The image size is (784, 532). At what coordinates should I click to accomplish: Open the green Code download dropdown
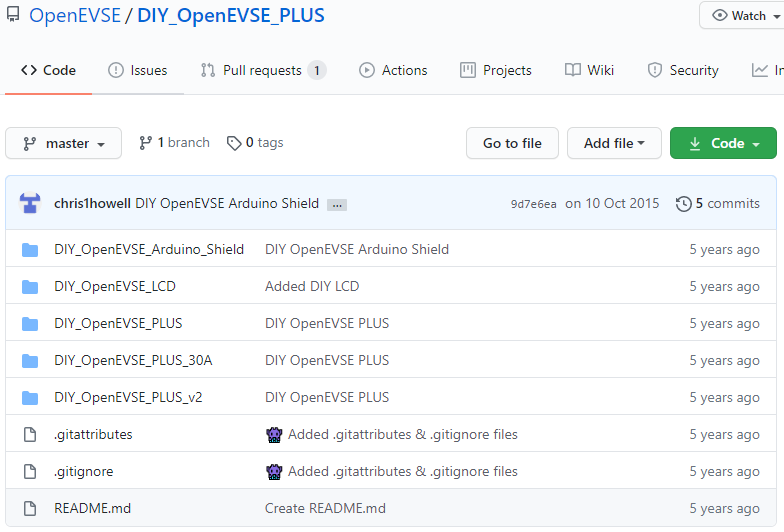[723, 144]
